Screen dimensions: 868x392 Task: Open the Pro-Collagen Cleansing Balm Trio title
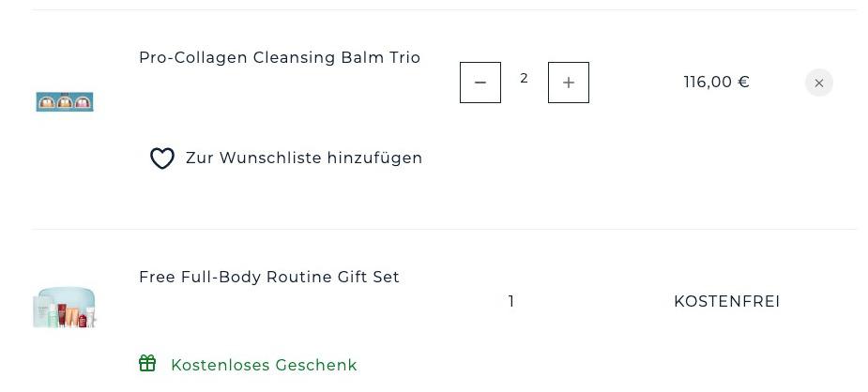[280, 57]
